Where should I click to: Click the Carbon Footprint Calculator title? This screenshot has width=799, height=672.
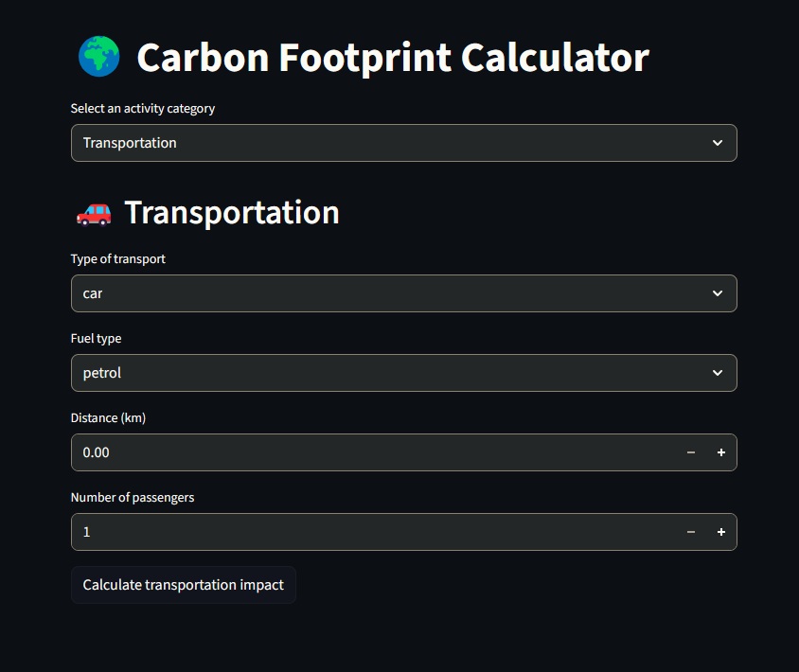click(x=393, y=57)
